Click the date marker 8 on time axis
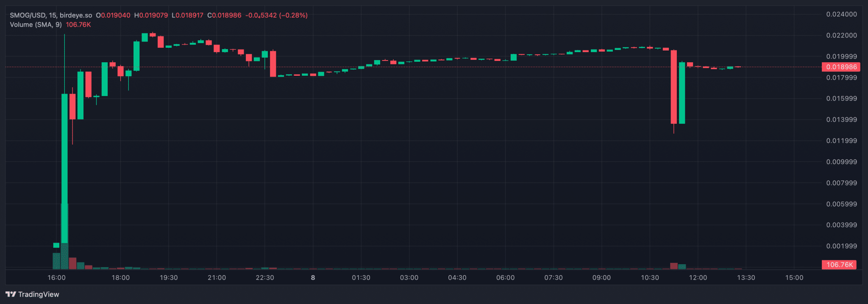This screenshot has width=868, height=304. tap(313, 278)
